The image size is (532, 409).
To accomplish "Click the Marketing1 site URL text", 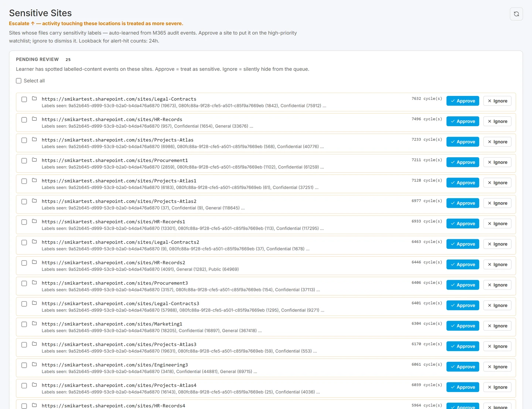I will [x=112, y=324].
